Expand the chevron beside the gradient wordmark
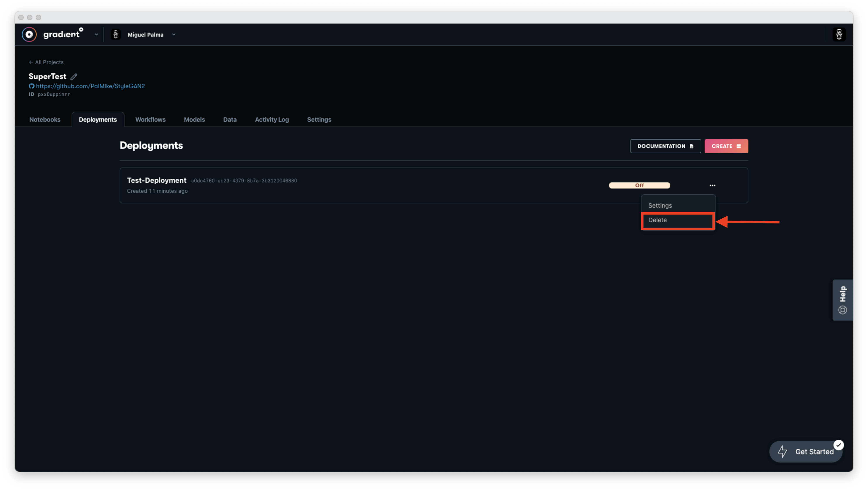Screen dimensions: 868x490 click(x=96, y=35)
